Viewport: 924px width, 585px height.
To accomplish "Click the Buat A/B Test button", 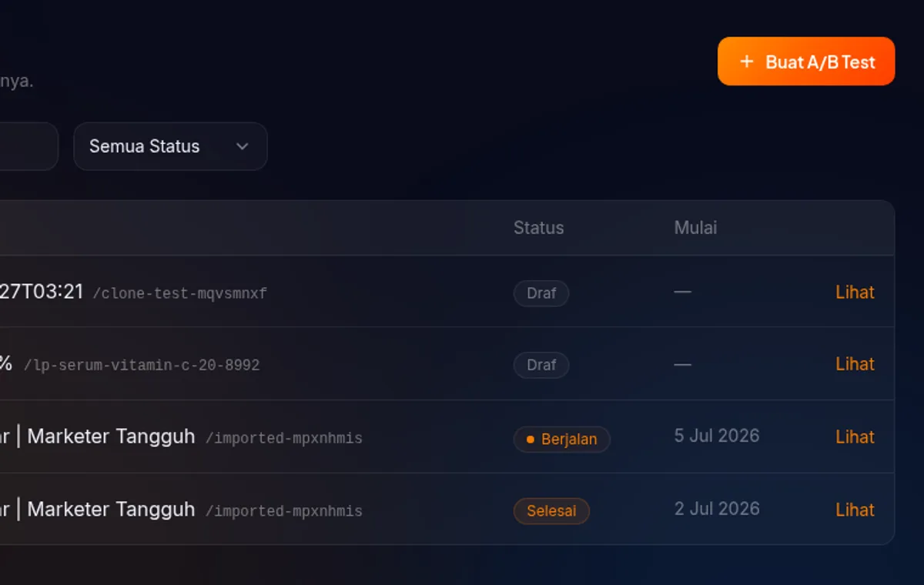I will (806, 61).
